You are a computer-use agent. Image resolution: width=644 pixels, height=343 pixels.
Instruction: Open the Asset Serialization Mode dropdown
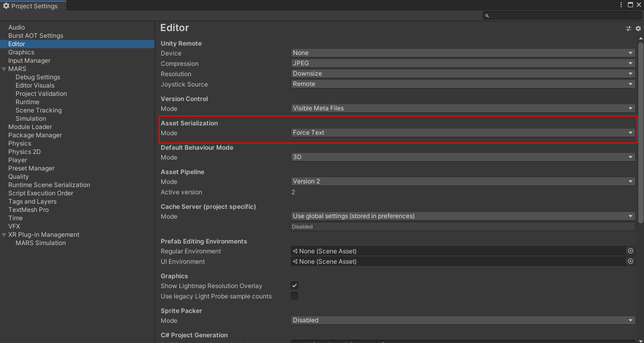(x=463, y=133)
